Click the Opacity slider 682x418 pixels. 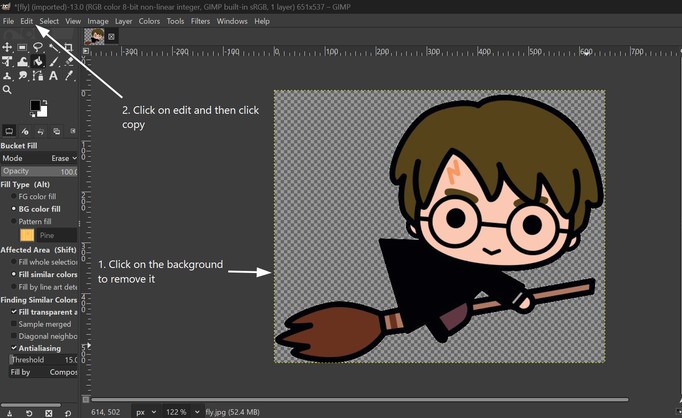tap(39, 171)
